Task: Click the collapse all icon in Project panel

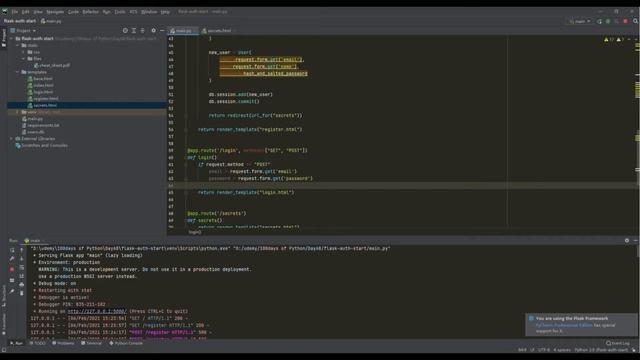Action: pos(142,31)
